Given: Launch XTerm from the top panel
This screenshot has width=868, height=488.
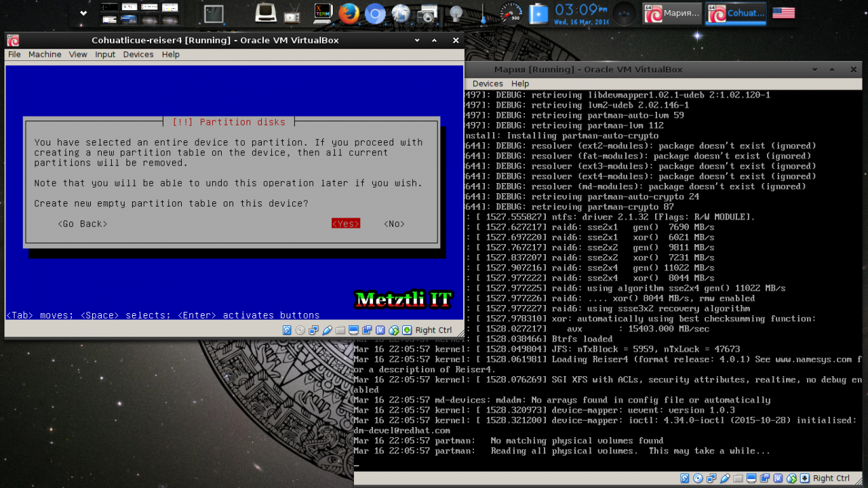Looking at the screenshot, I should click(x=323, y=13).
